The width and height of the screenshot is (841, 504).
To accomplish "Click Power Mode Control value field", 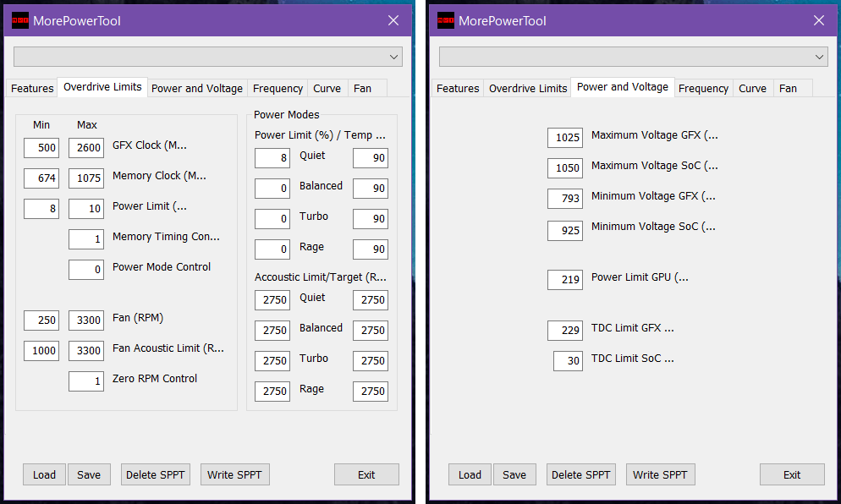I will 86,270.
